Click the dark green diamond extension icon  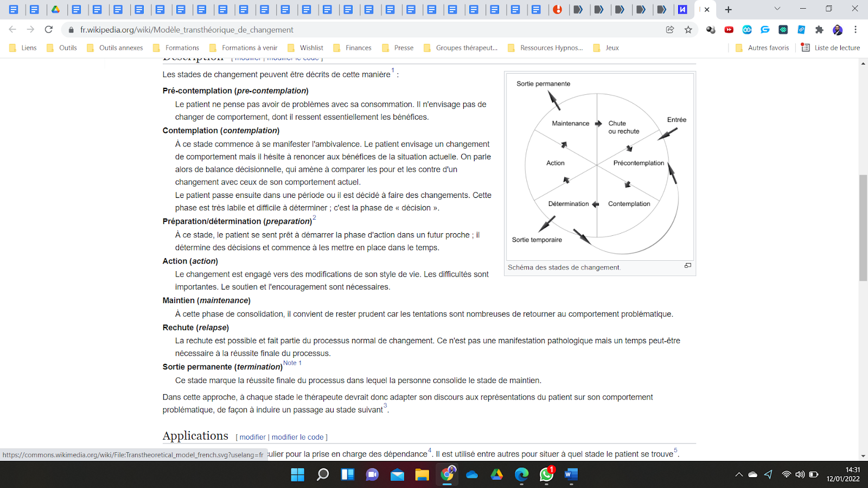click(x=783, y=30)
